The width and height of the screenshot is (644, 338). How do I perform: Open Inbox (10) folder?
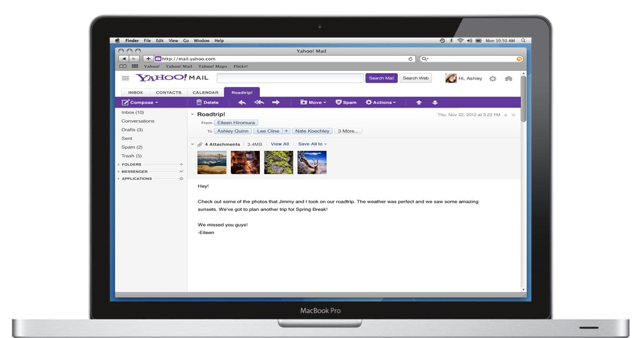click(133, 113)
